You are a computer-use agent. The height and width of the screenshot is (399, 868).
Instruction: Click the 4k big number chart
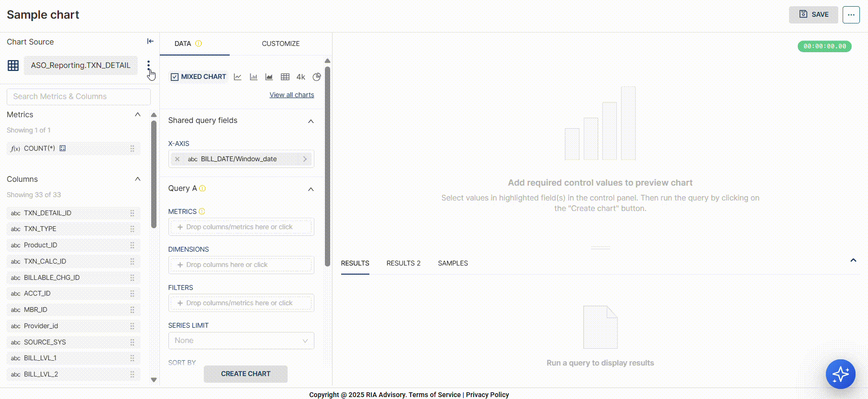(300, 77)
